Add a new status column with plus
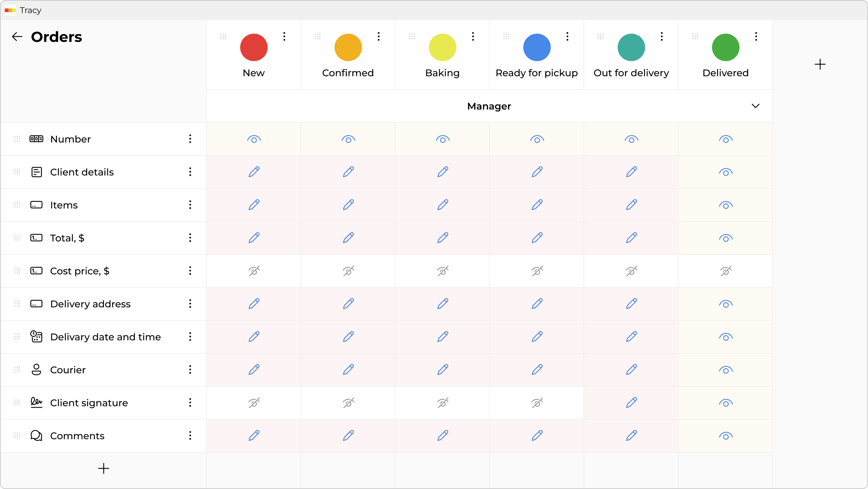 820,64
